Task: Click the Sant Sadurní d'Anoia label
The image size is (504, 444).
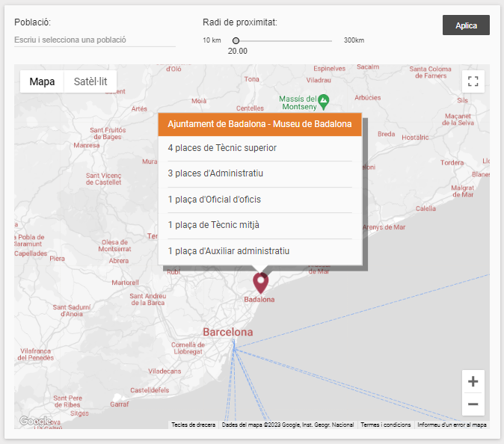Action: click(x=72, y=311)
